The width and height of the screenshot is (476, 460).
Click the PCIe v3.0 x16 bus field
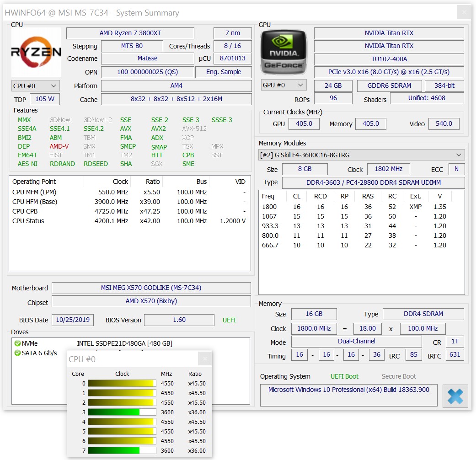coord(389,72)
